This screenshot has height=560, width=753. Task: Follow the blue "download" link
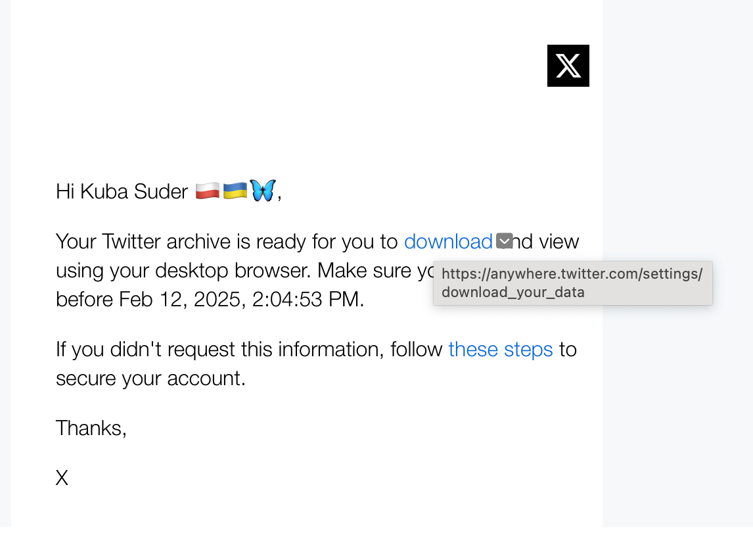(448, 242)
